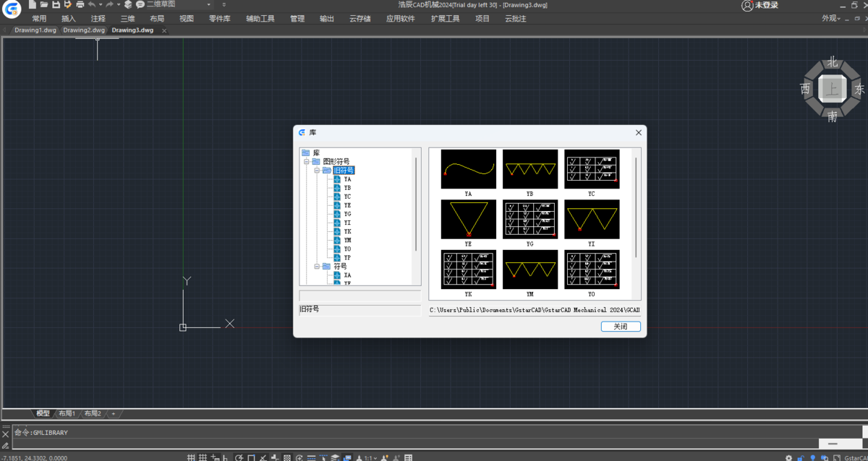Select the YA item in library tree
The image size is (868, 461).
pos(342,179)
